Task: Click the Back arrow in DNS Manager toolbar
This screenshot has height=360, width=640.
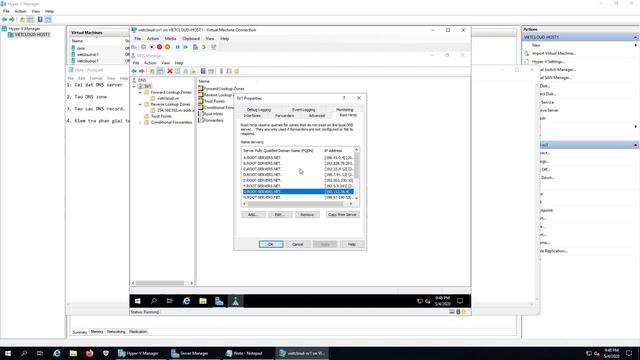Action: point(134,71)
